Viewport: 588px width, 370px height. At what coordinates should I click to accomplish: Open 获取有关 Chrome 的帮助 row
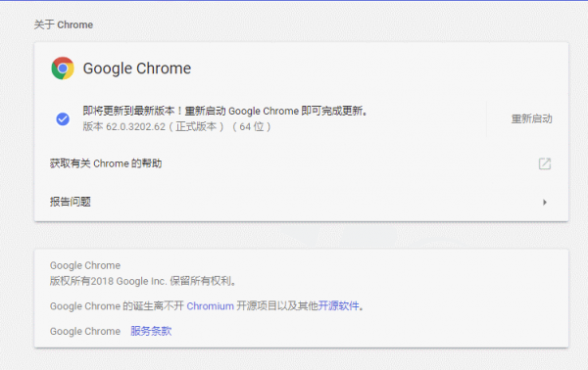pos(301,163)
